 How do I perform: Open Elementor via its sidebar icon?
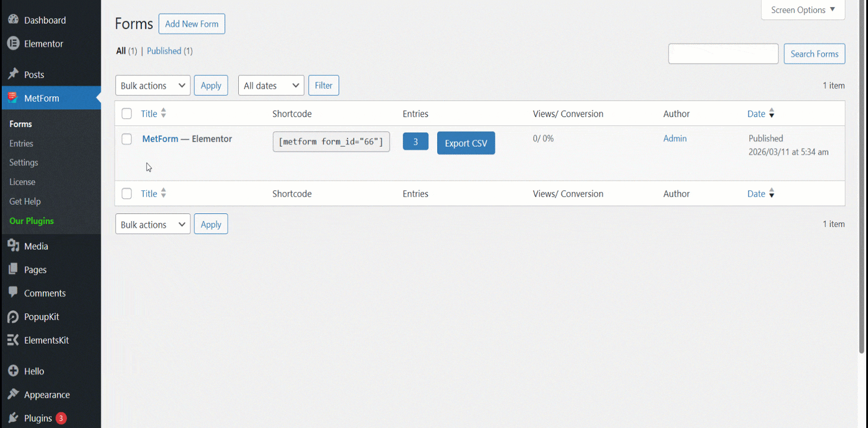pos(13,43)
